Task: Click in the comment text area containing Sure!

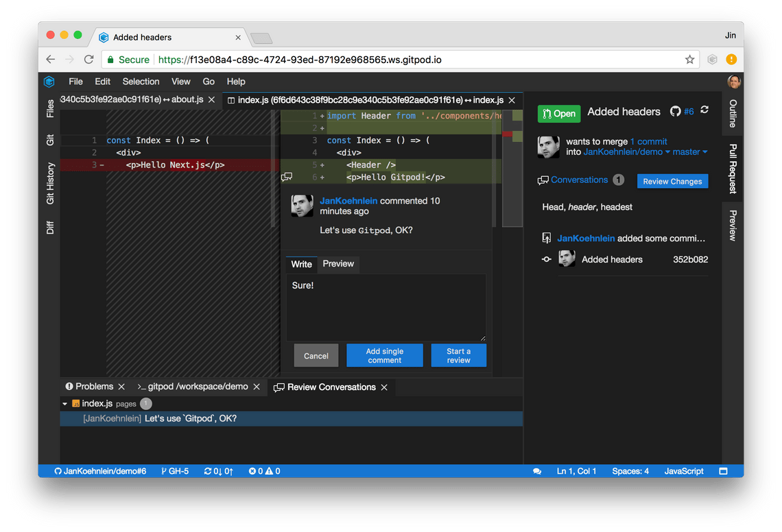Action: pos(386,307)
